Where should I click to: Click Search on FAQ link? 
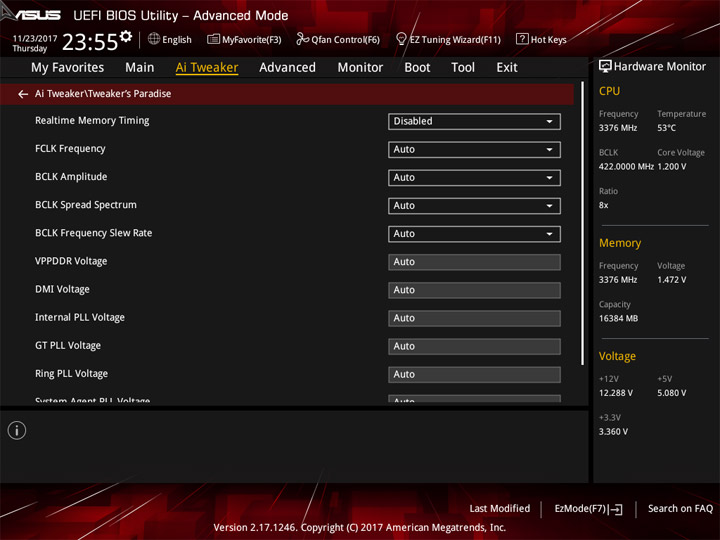coord(681,509)
